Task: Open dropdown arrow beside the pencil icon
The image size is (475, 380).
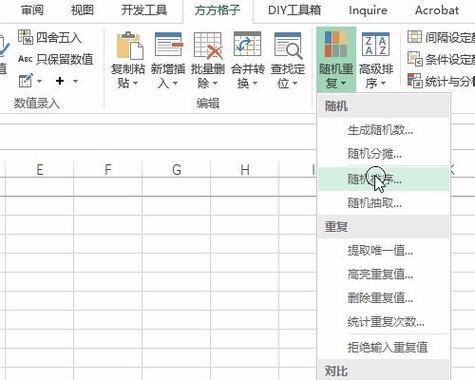Action: point(39,81)
